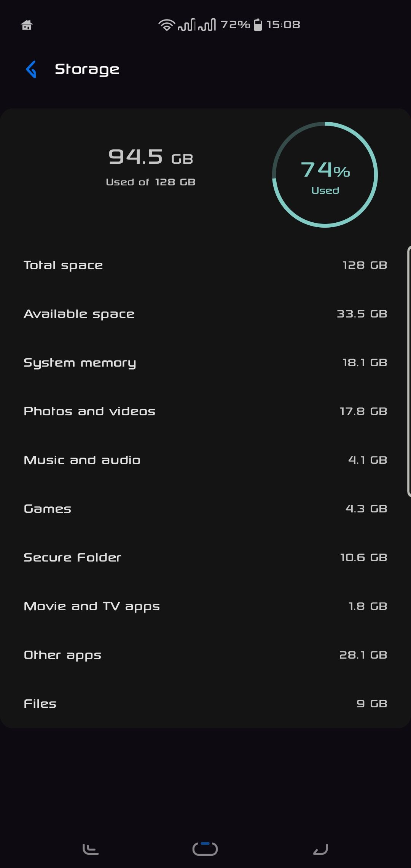Tap the home icon in status bar

[x=27, y=25]
